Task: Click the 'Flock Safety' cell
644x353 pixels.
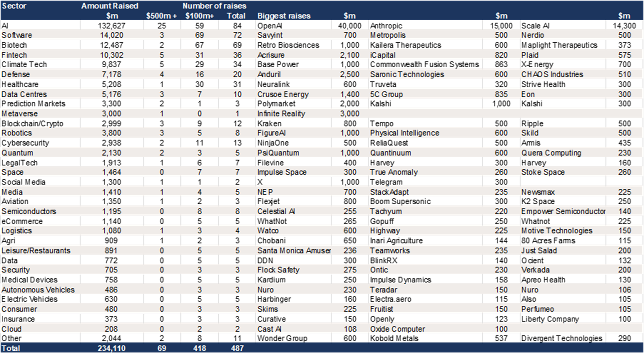Action: 278,270
